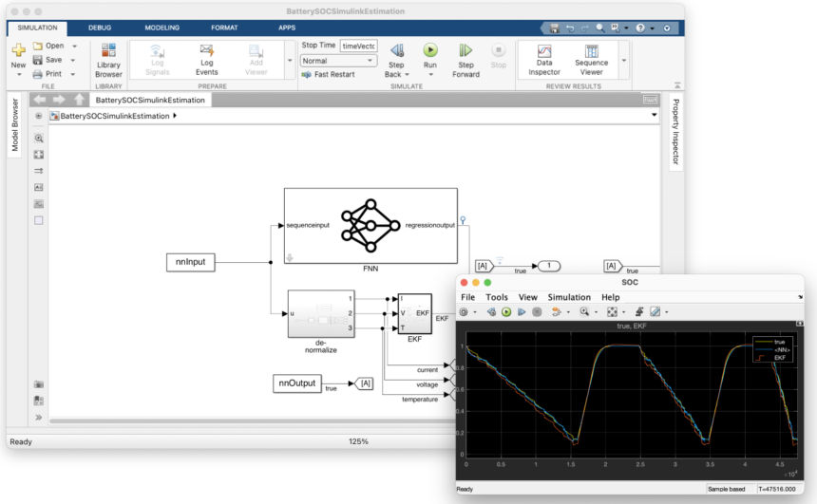
Task: Open the Library Browser
Action: (x=108, y=61)
